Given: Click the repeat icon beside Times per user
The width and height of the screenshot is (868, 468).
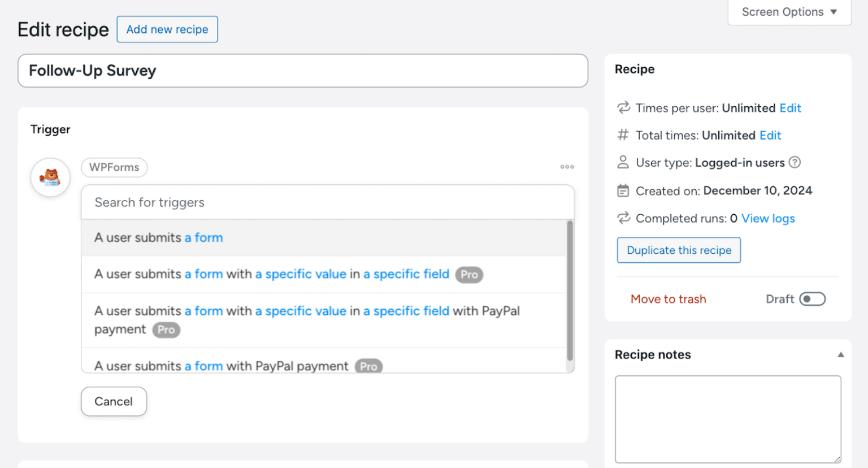Looking at the screenshot, I should [x=623, y=107].
